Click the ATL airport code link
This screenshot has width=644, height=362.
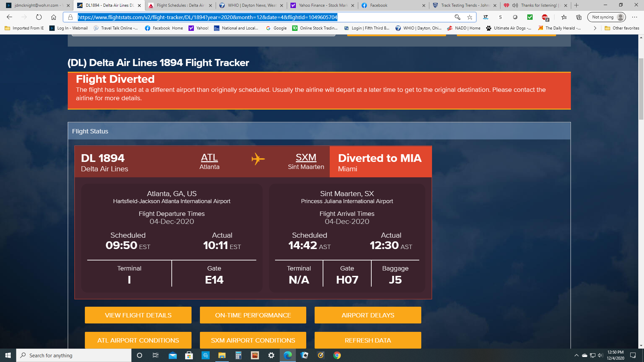209,157
